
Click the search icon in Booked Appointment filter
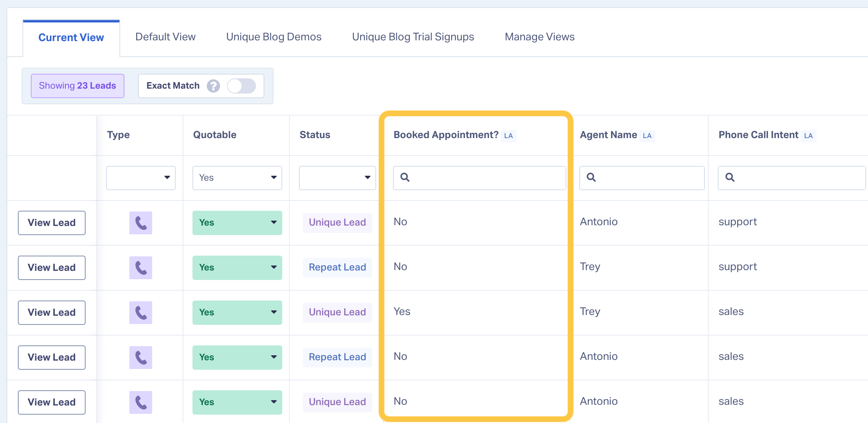click(x=405, y=177)
